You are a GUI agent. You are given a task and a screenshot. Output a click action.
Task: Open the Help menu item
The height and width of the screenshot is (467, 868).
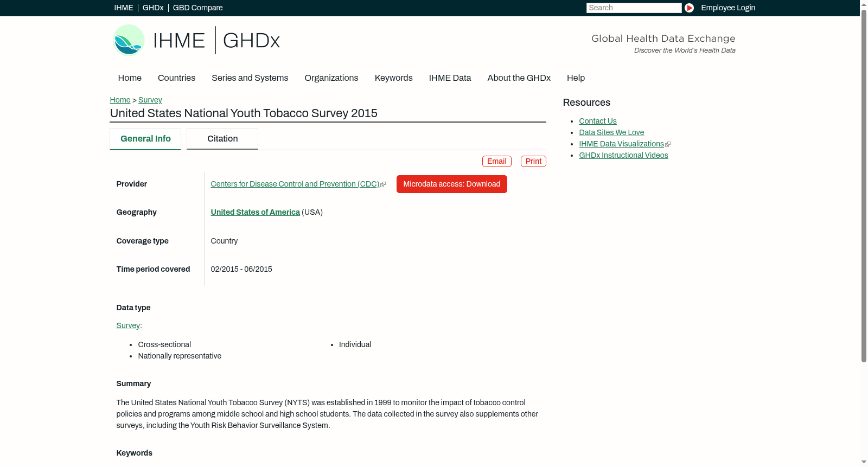pos(576,78)
